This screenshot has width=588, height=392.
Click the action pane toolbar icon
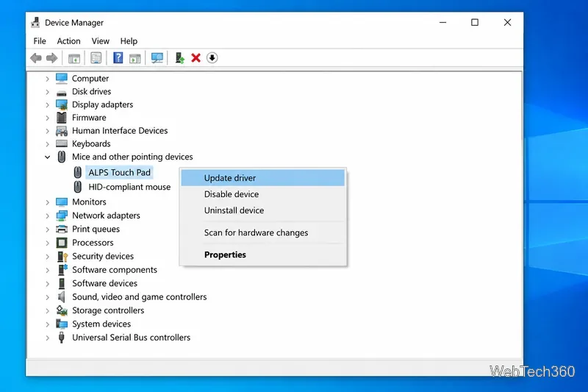click(x=135, y=58)
